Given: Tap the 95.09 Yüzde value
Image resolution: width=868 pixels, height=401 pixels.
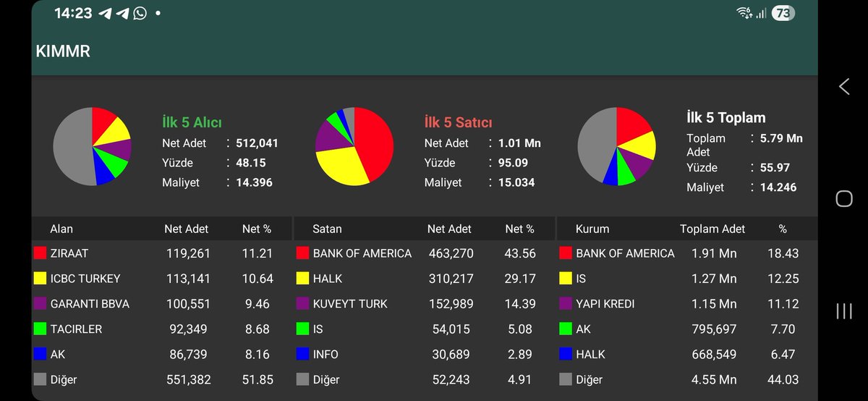Looking at the screenshot, I should [x=513, y=163].
